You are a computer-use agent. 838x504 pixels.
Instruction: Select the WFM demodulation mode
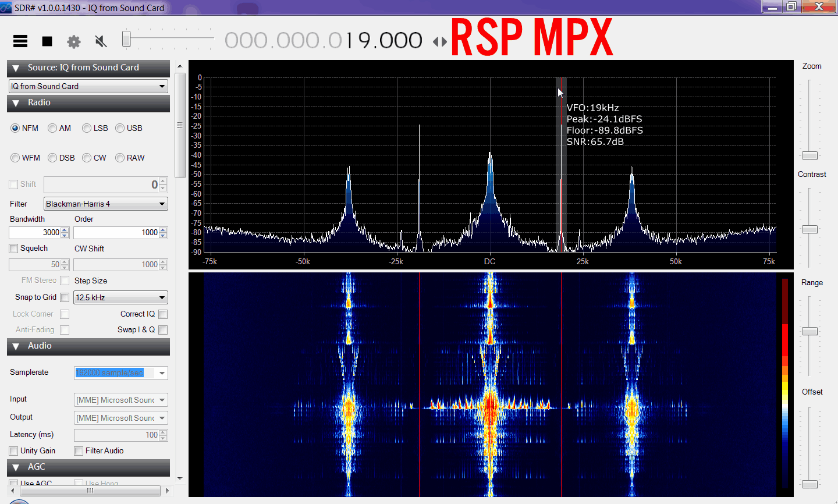click(x=15, y=158)
